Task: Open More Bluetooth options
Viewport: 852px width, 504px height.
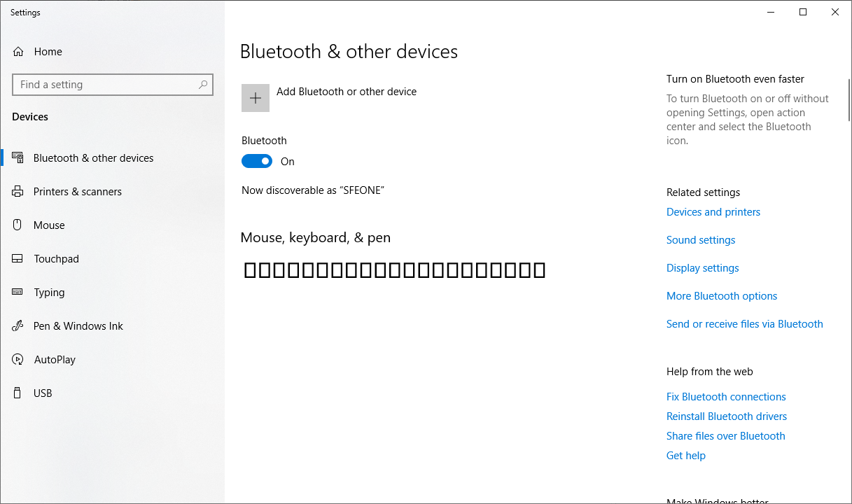Action: coord(722,296)
